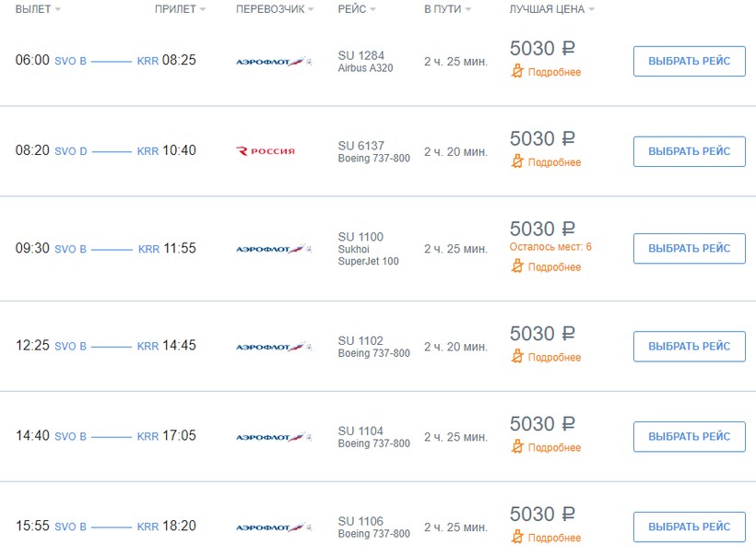Show Подробнее details for flight SU 1104
The image size is (756, 556).
pyautogui.click(x=554, y=447)
